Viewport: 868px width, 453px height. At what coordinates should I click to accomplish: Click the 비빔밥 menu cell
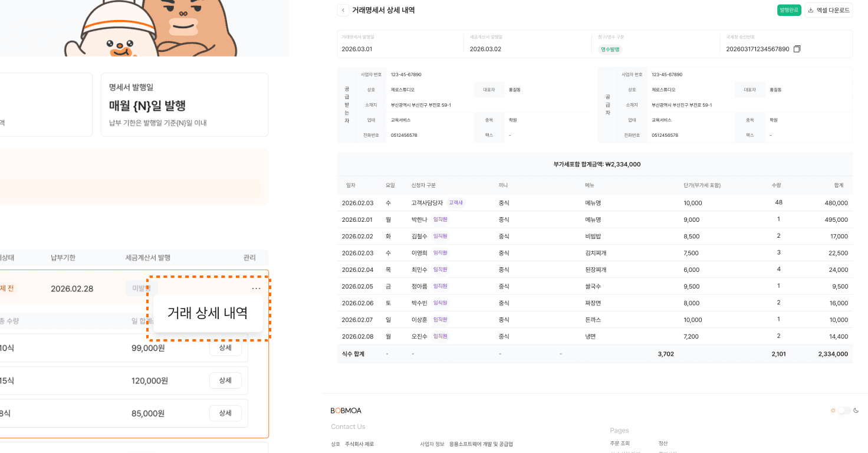coord(593,237)
